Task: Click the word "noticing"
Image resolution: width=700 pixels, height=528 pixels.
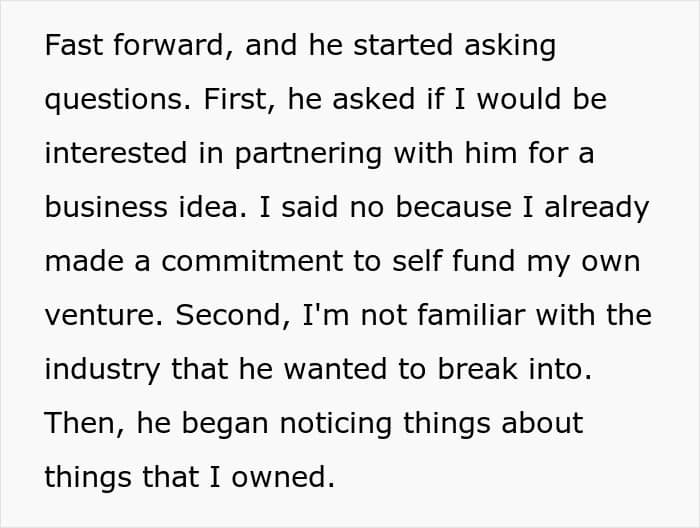Action: 336,425
